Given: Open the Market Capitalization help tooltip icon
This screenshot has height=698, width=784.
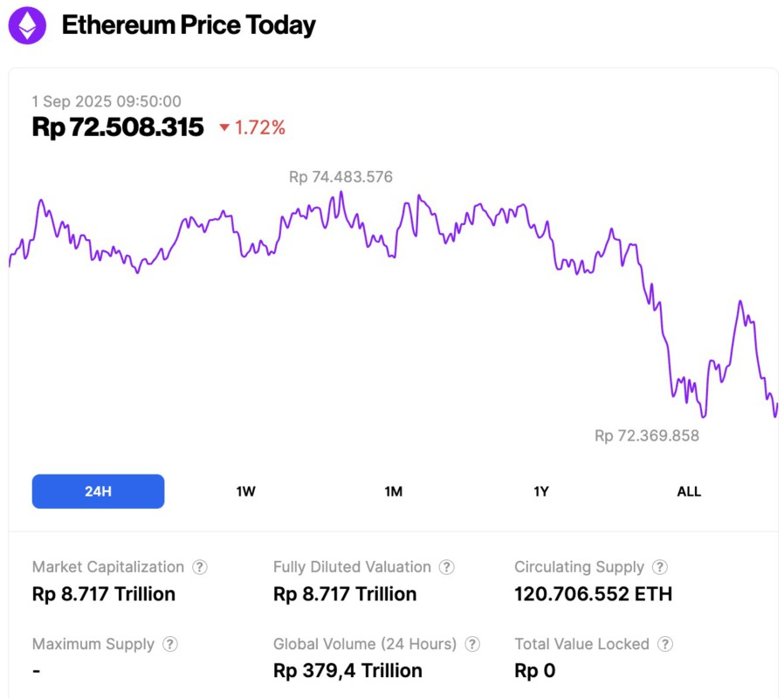Looking at the screenshot, I should pos(201,567).
